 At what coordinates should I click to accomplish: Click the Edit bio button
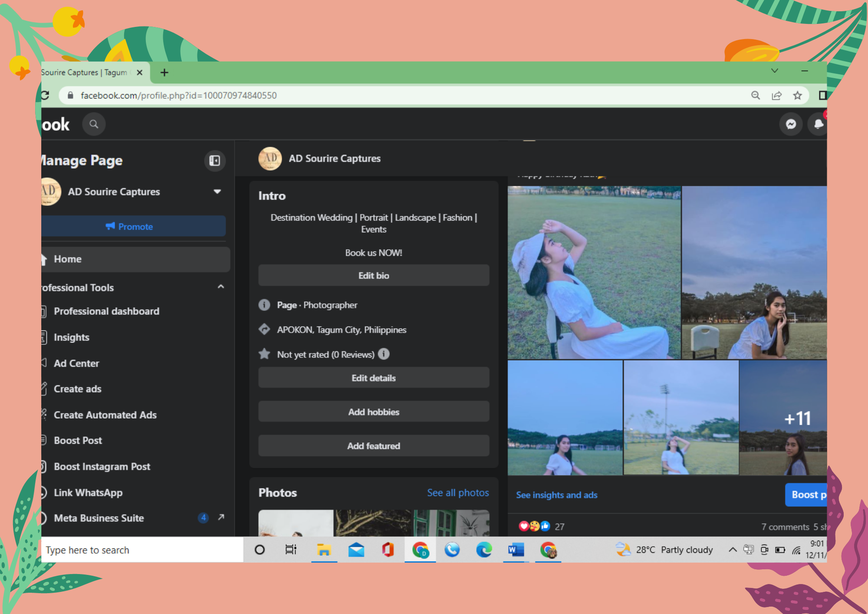[373, 275]
